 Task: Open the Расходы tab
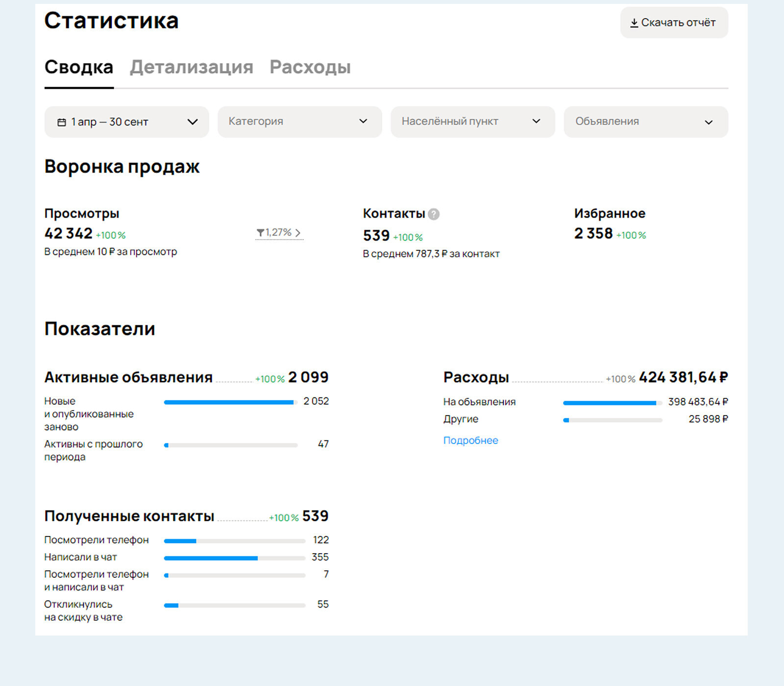[x=310, y=67]
